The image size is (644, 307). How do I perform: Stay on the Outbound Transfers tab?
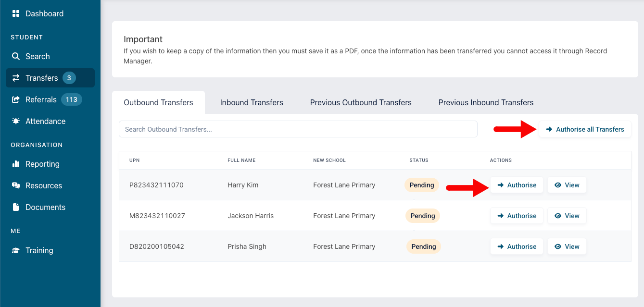[159, 102]
